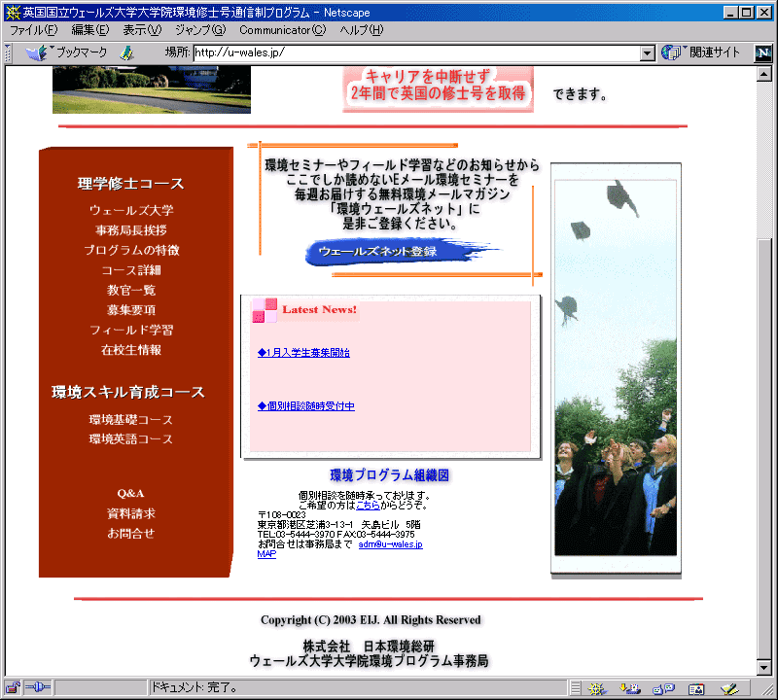Open the 編集(E) menu

pyautogui.click(x=89, y=30)
